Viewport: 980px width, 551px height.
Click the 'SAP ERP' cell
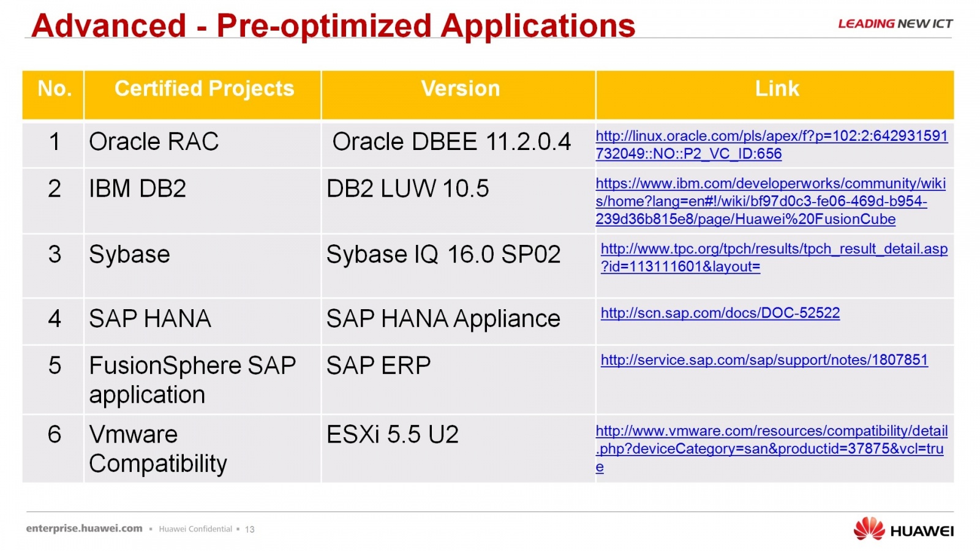tap(459, 380)
